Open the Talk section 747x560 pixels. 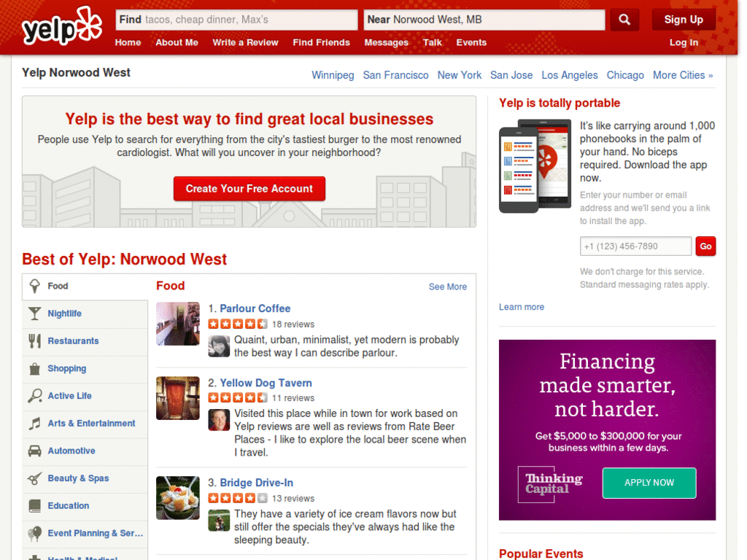coord(433,42)
